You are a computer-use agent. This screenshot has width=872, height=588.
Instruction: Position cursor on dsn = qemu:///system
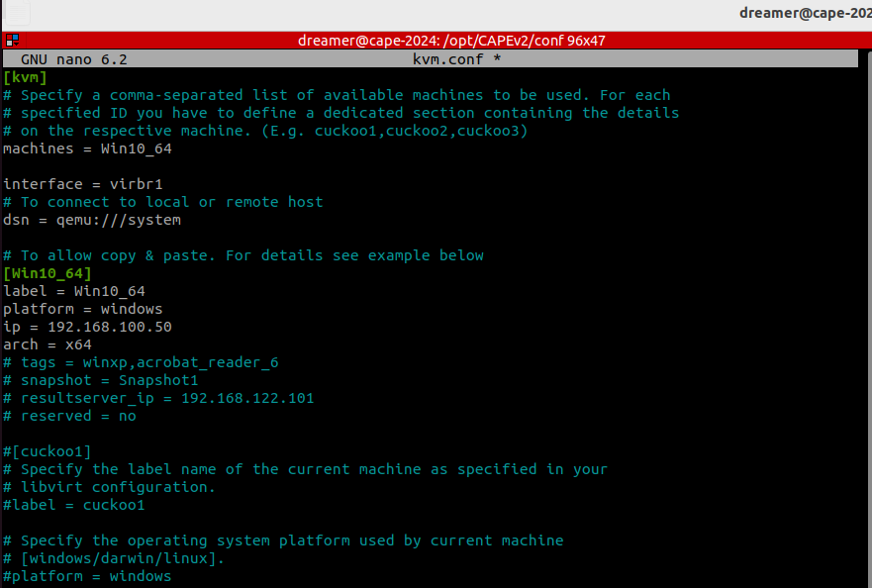point(92,220)
